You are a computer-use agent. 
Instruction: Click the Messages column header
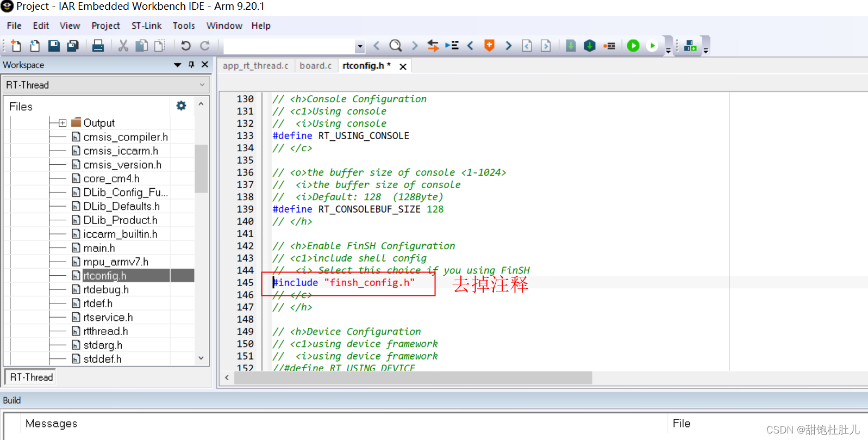pos(51,423)
